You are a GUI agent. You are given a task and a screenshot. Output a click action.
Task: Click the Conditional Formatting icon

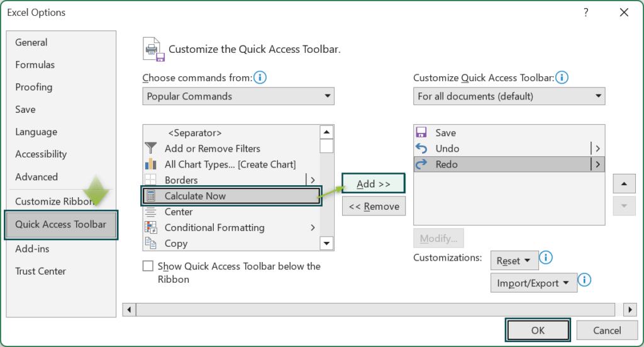pyautogui.click(x=151, y=227)
